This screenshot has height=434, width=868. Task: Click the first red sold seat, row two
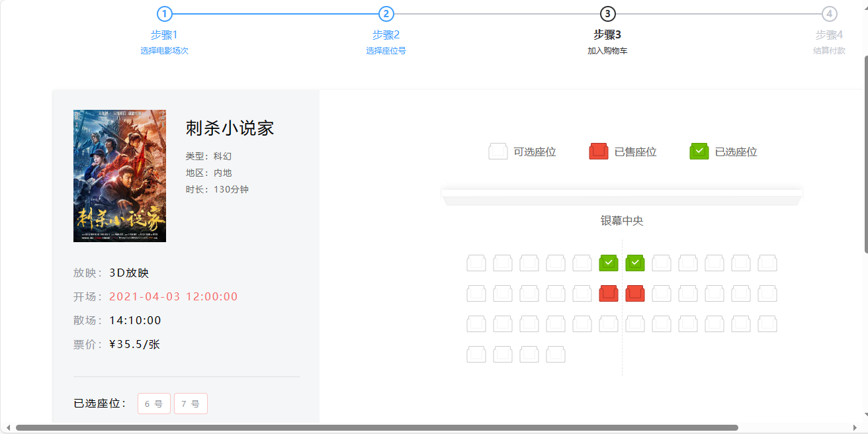(x=609, y=294)
